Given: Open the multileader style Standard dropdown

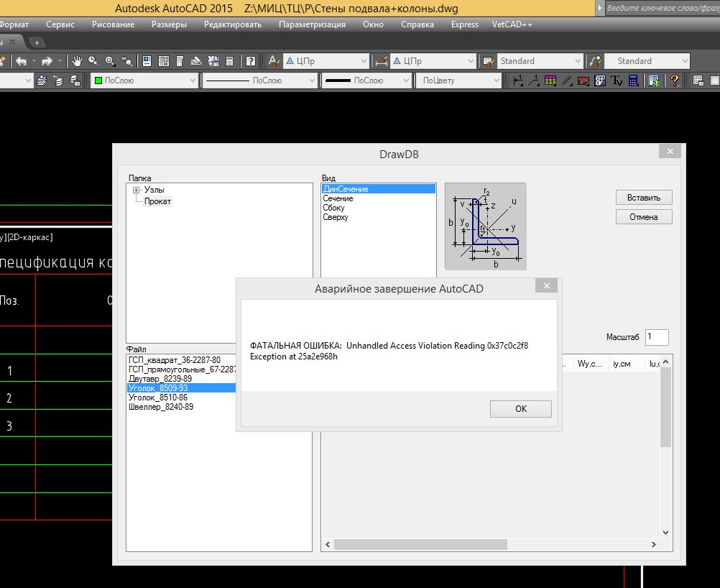Looking at the screenshot, I should tap(647, 61).
